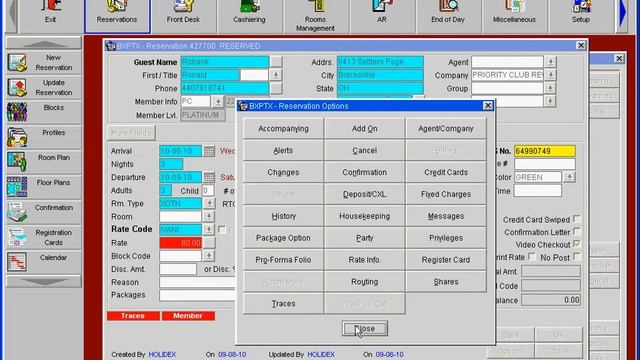Open the History option

pos(283,216)
